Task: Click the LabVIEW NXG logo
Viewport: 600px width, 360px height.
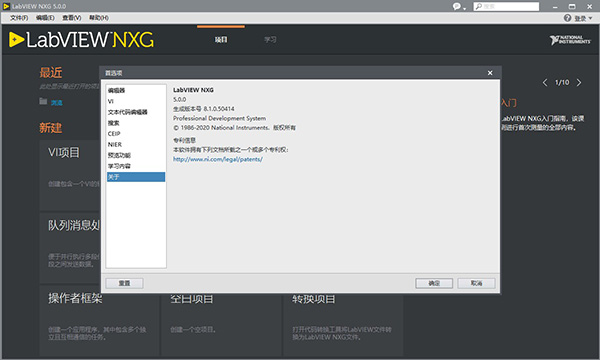Action: [x=82, y=40]
